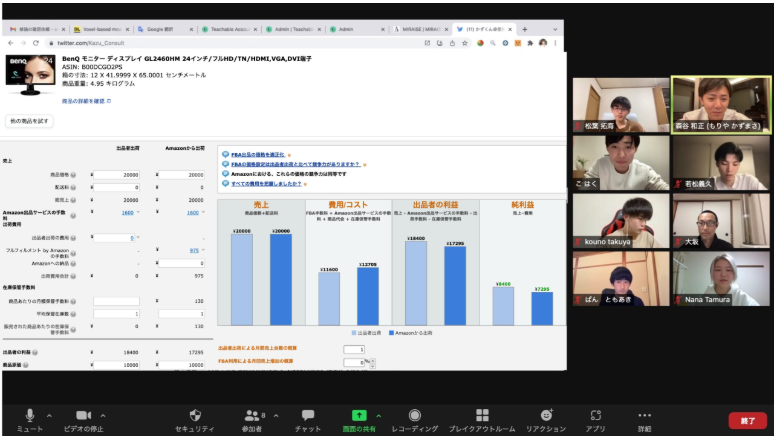Open the Reactions menu
Screen dimensions: 776x436
pyautogui.click(x=546, y=421)
